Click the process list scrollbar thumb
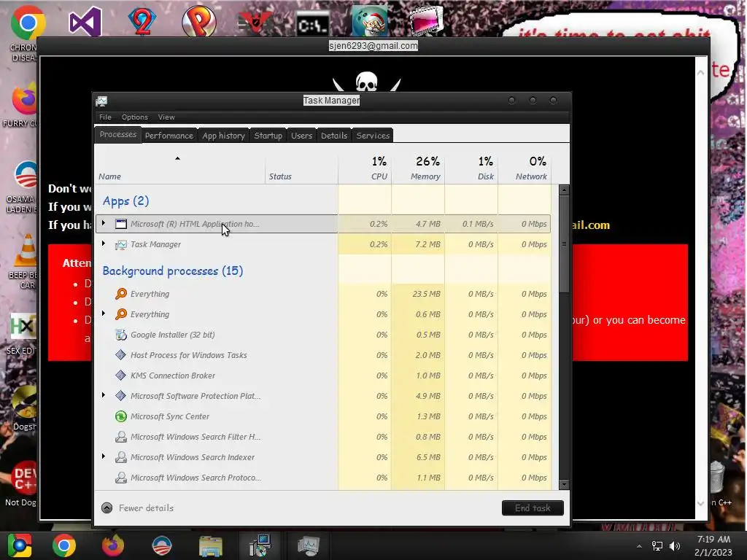Screen dimensions: 747x560 [x=564, y=244]
